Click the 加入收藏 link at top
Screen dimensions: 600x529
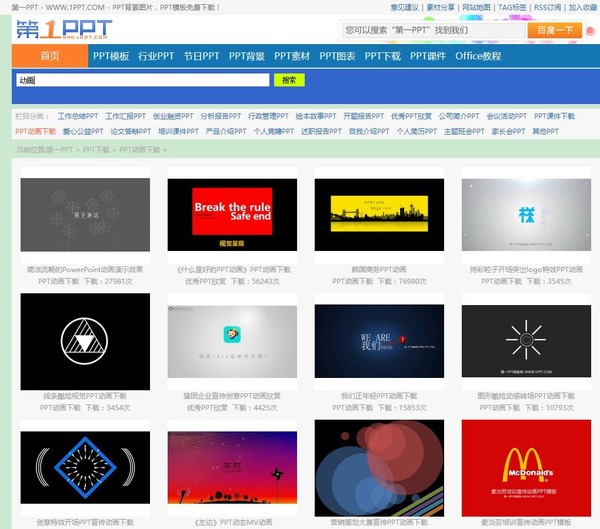click(x=582, y=7)
